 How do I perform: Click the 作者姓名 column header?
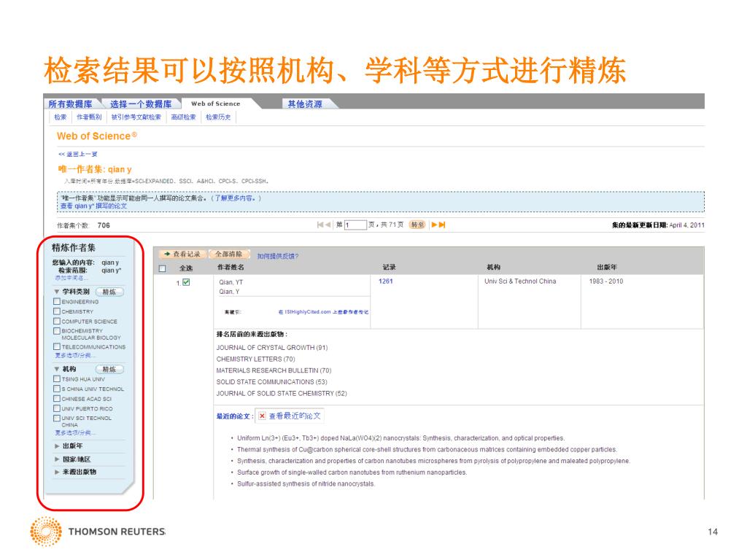231,268
